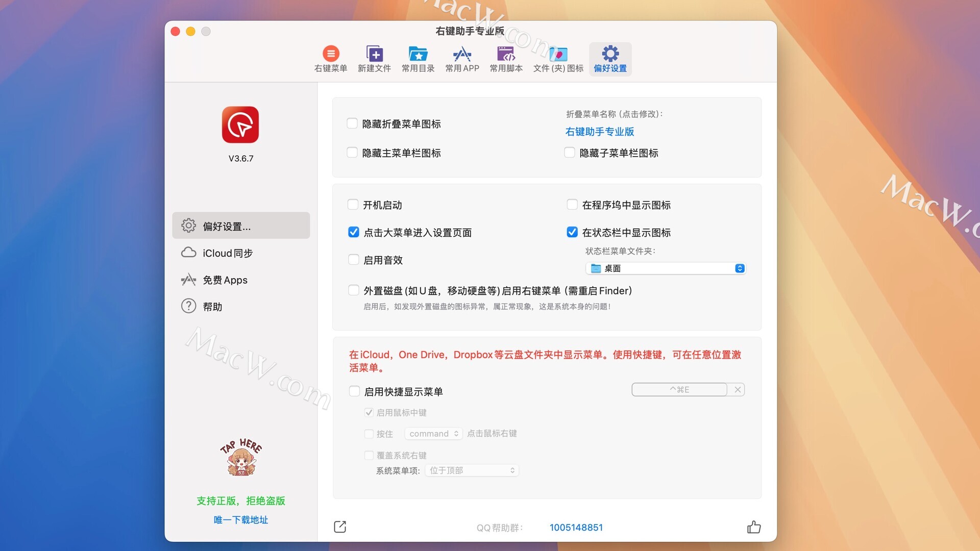Click the TAP HERE cartoon character
This screenshot has height=551, width=980.
(x=241, y=457)
